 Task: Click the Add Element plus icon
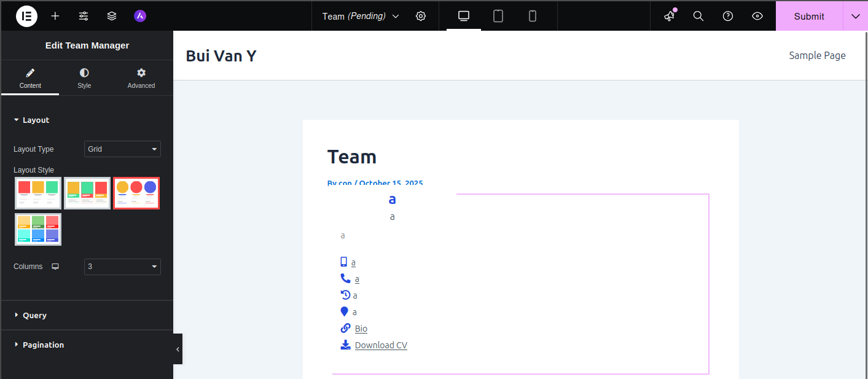(x=55, y=16)
